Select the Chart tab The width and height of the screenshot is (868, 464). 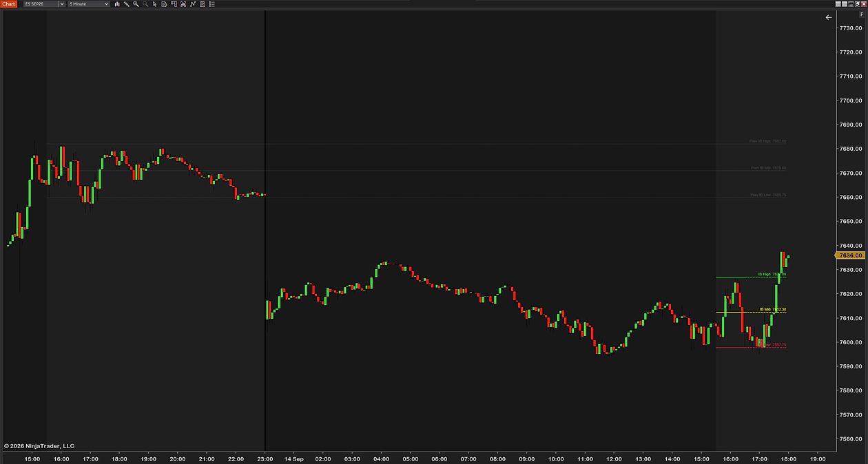click(8, 4)
